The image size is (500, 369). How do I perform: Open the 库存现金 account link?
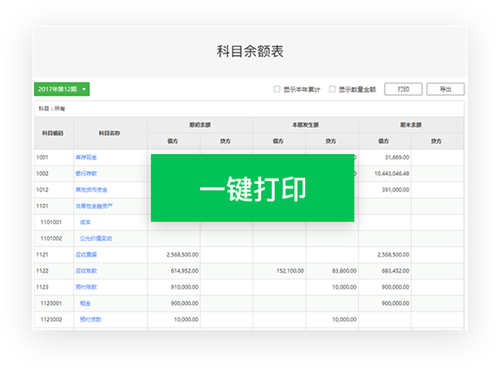86,157
